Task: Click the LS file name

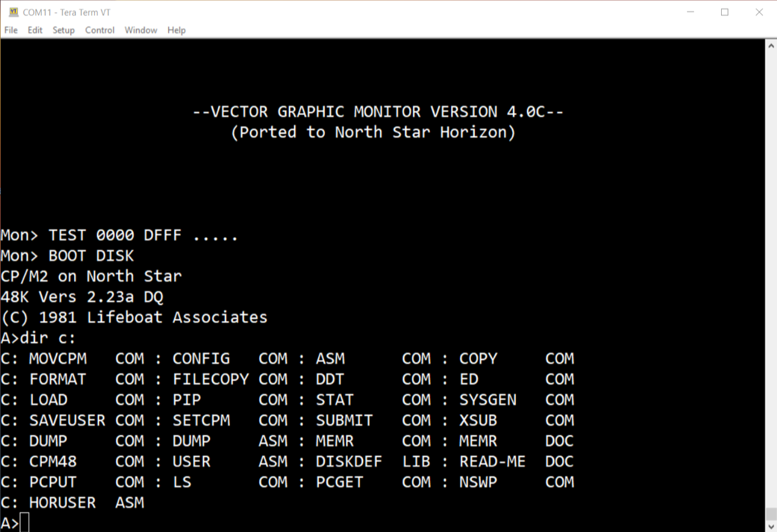Action: pyautogui.click(x=182, y=483)
